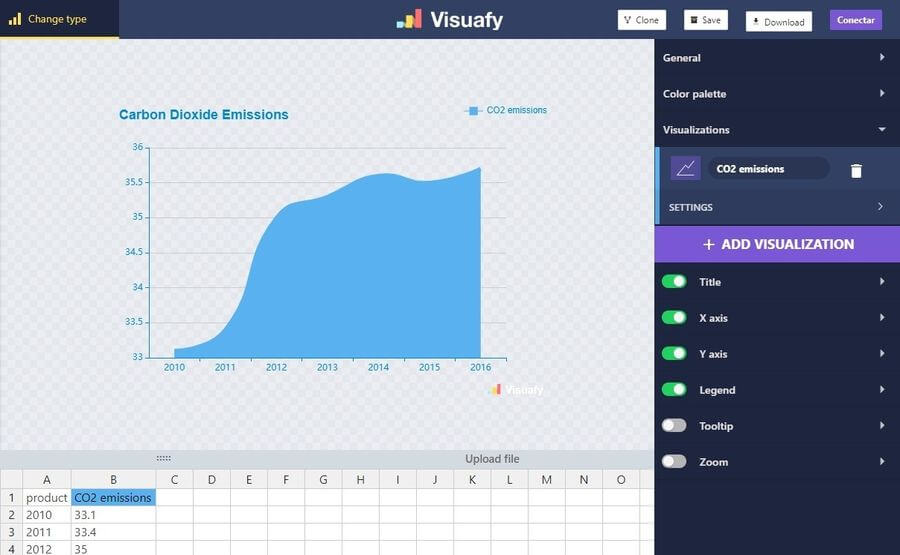Select cell B1 containing CO2 emissions
900x555 pixels.
113,498
